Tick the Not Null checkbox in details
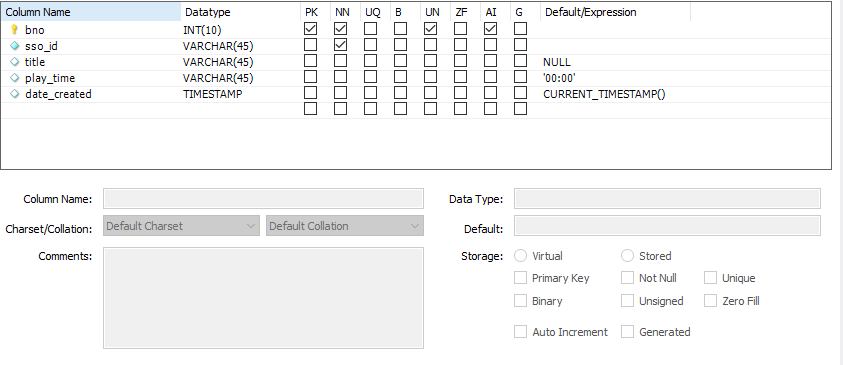Screen dimensions: 843x365 627,278
